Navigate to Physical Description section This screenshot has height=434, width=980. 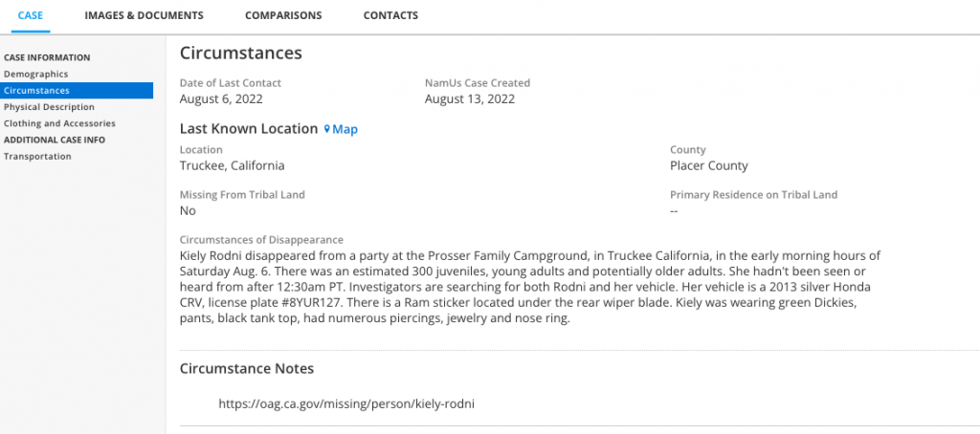pyautogui.click(x=50, y=107)
